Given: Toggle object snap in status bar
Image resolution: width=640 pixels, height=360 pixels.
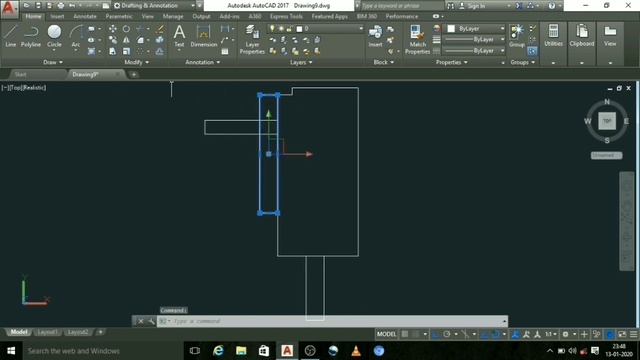Looking at the screenshot, I should (x=496, y=334).
